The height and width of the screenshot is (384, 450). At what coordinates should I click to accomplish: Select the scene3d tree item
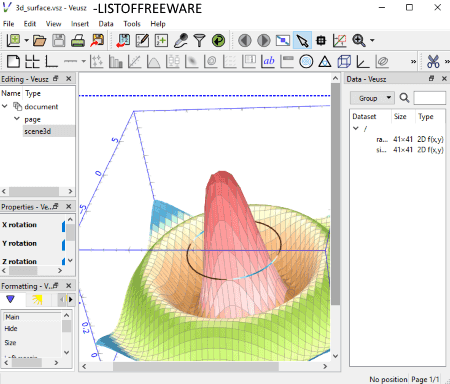click(x=37, y=131)
